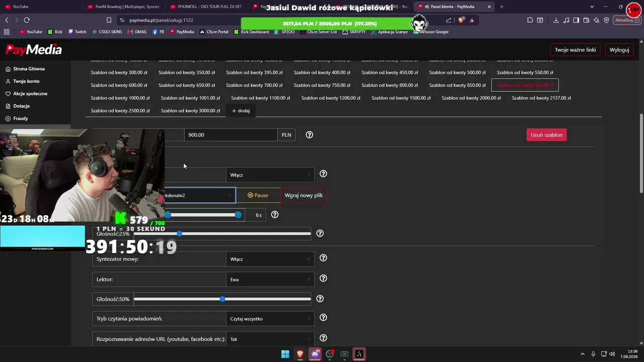Click taskbar volume speaker icon
Screen dimensions: 644x362
click(612, 354)
